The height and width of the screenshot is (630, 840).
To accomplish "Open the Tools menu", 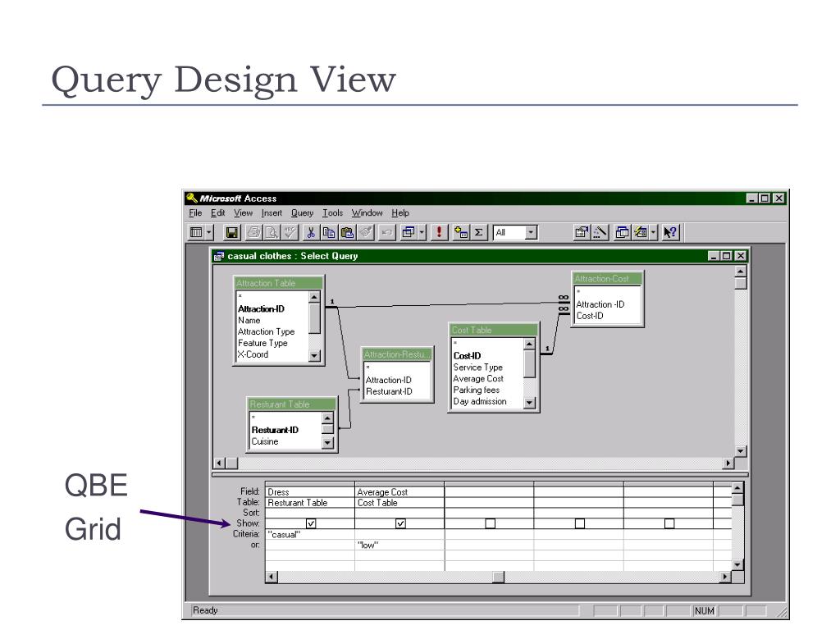I will click(333, 212).
